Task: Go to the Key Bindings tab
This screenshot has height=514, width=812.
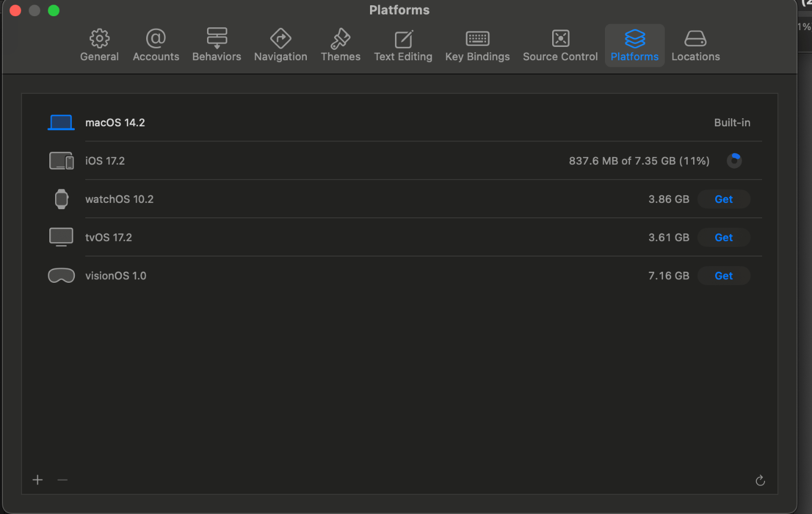Action: coord(477,46)
